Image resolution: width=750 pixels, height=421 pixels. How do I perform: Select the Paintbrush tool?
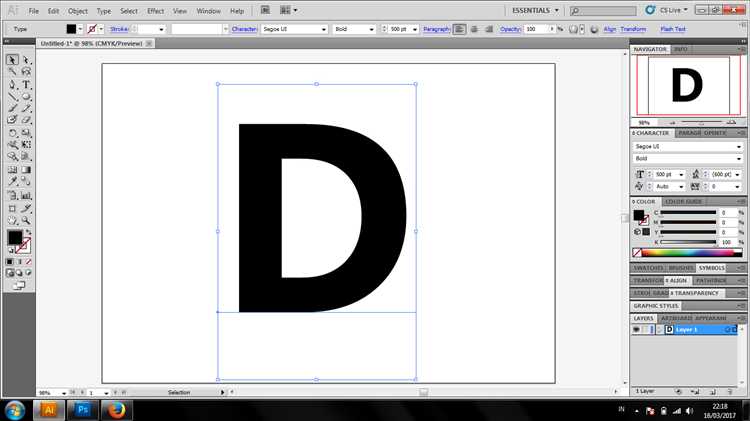[x=12, y=108]
